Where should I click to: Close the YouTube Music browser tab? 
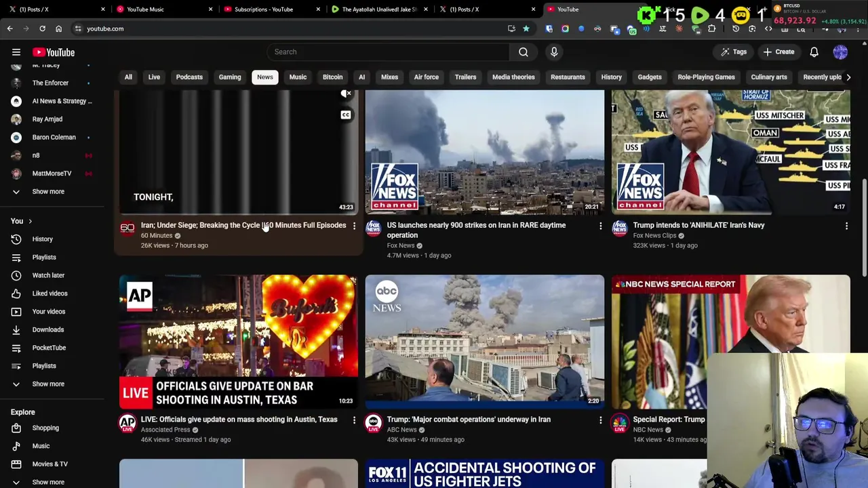pyautogui.click(x=210, y=9)
